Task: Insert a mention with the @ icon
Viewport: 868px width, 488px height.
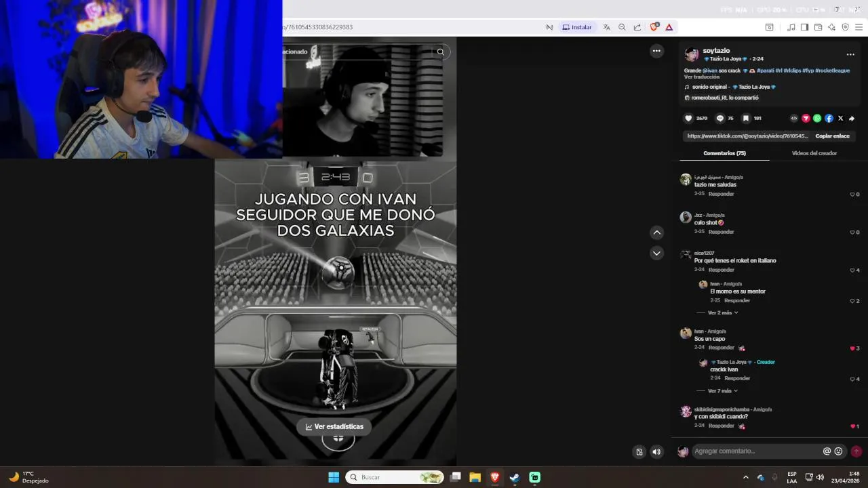Action: coord(827,451)
